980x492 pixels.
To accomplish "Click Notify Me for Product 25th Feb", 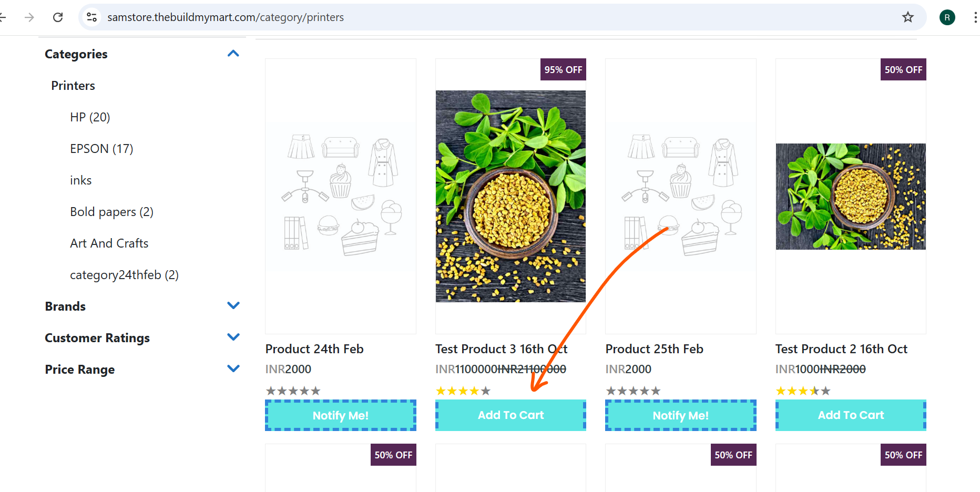I will pos(680,415).
